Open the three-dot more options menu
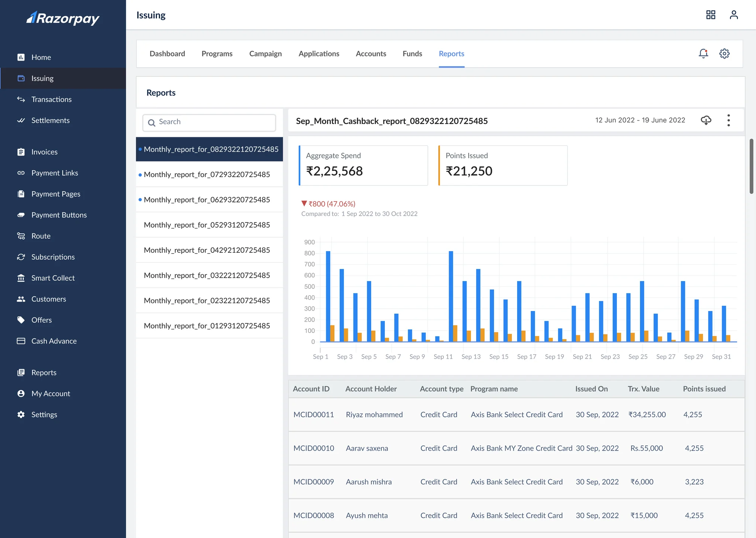Image resolution: width=756 pixels, height=538 pixels. [728, 120]
